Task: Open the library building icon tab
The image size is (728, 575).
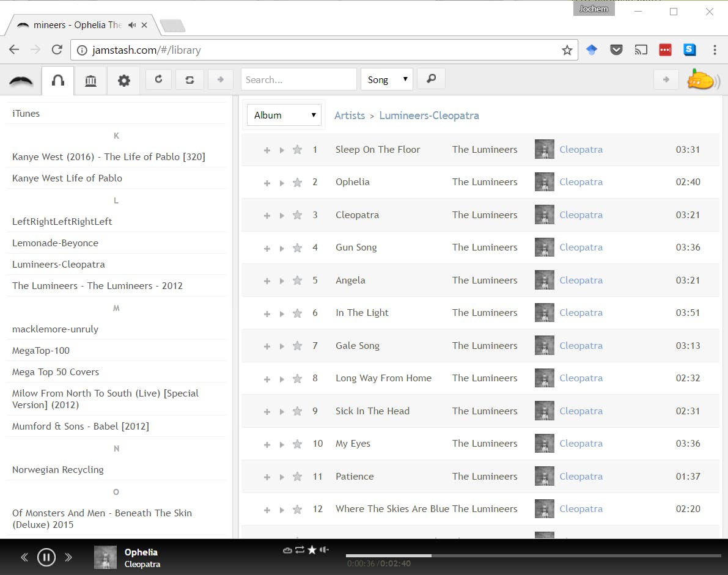Action: click(91, 81)
